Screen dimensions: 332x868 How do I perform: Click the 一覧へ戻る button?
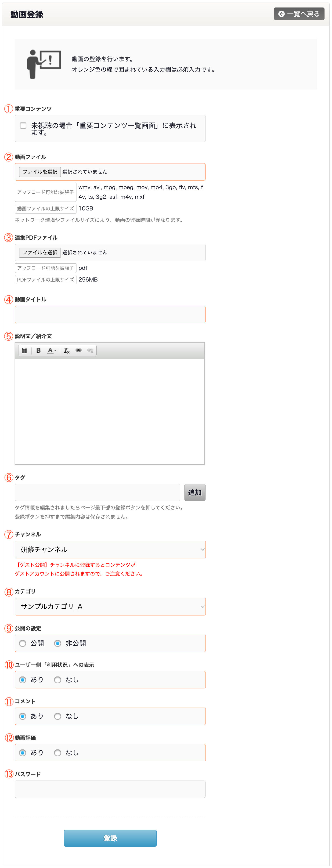pyautogui.click(x=299, y=14)
